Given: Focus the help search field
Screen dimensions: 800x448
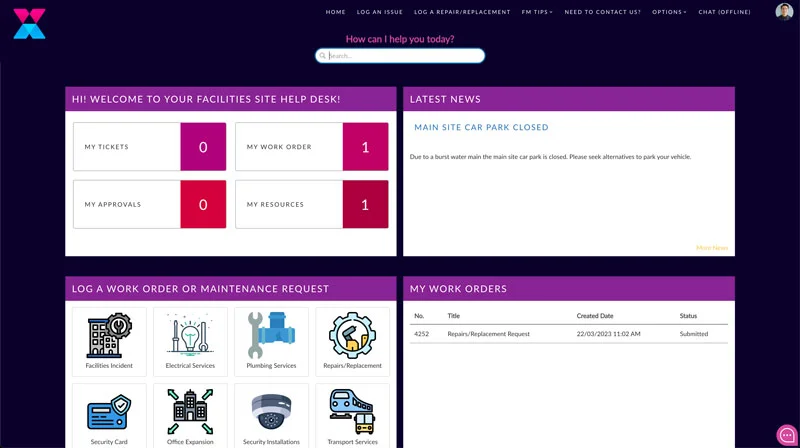Looking at the screenshot, I should pyautogui.click(x=400, y=56).
